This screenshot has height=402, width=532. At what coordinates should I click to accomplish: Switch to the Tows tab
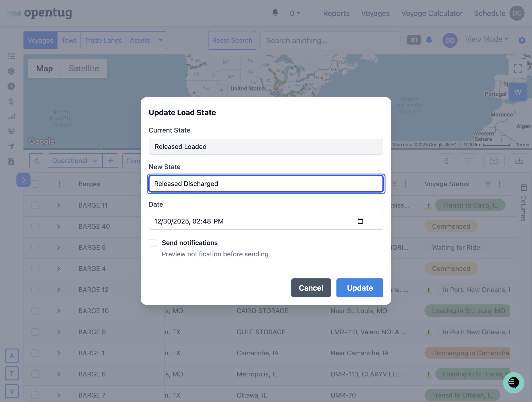(x=69, y=40)
